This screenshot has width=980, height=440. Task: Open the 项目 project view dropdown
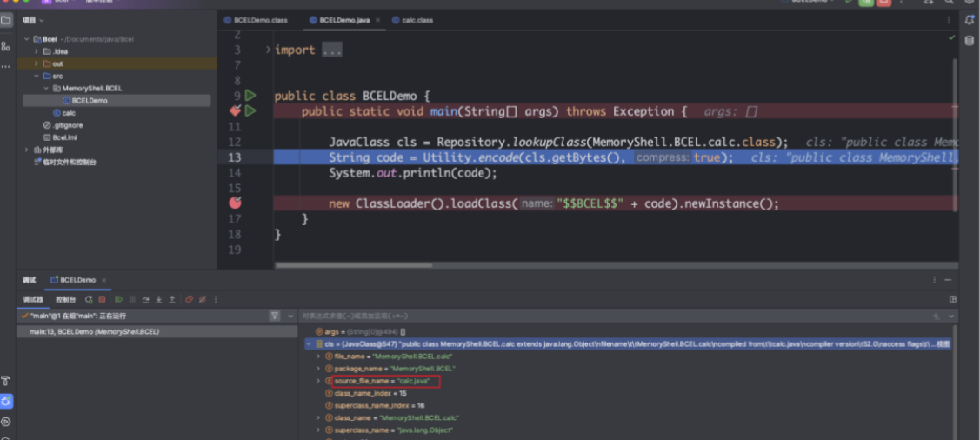[x=34, y=21]
